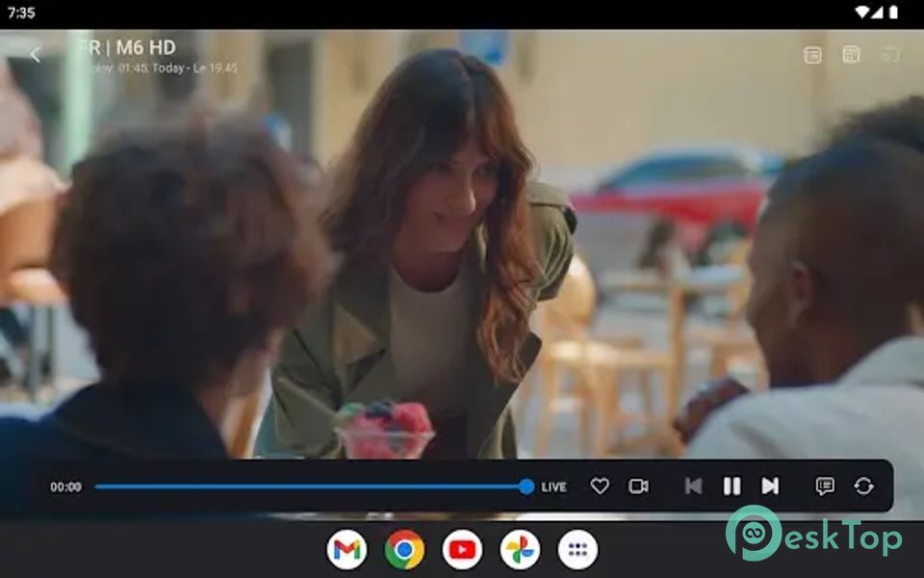
Task: Tap the battery status icon
Action: [x=893, y=13]
